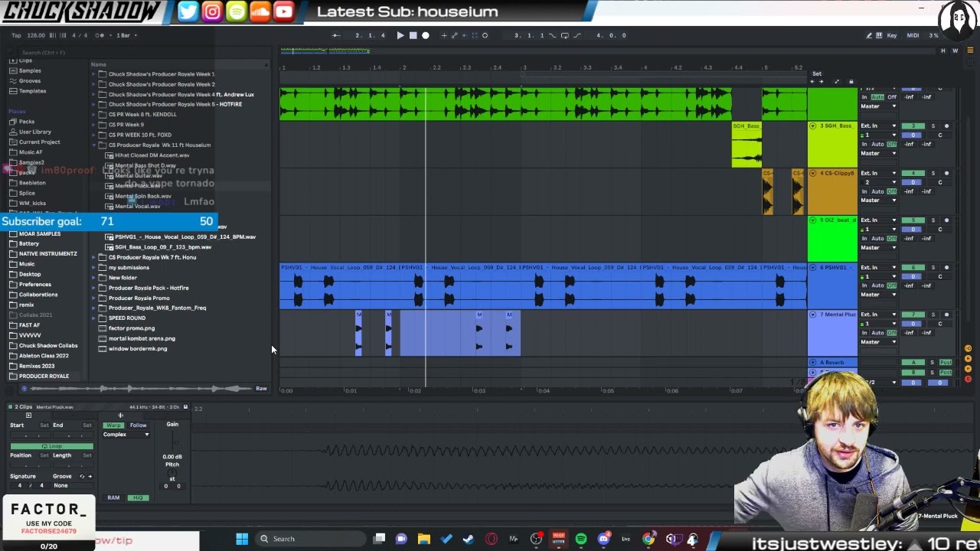The image size is (980, 551).
Task: Toggle the clip Loop button
Action: [51, 446]
